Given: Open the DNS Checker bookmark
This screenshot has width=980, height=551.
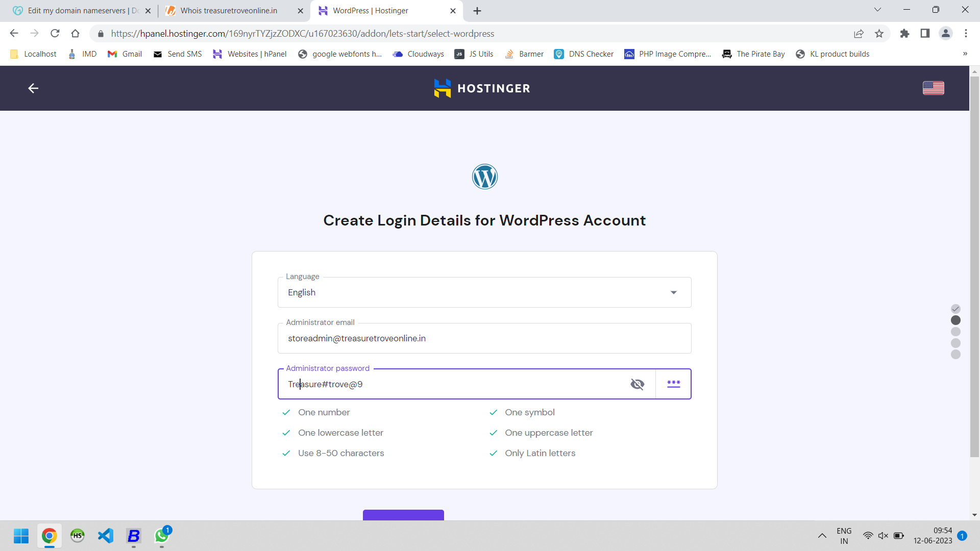Looking at the screenshot, I should pos(583,54).
